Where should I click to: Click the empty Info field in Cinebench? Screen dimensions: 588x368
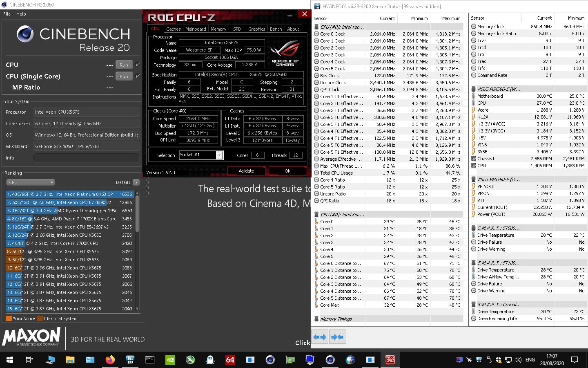tap(86, 157)
